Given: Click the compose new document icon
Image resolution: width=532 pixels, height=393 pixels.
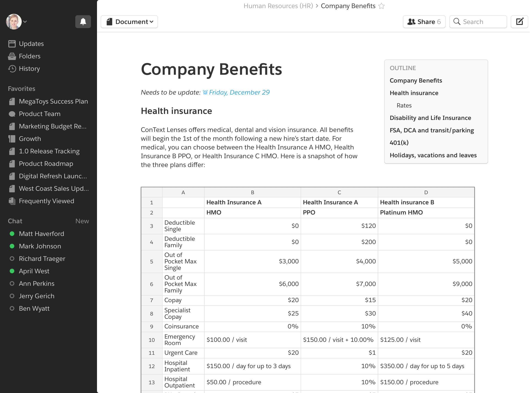Looking at the screenshot, I should coord(519,22).
